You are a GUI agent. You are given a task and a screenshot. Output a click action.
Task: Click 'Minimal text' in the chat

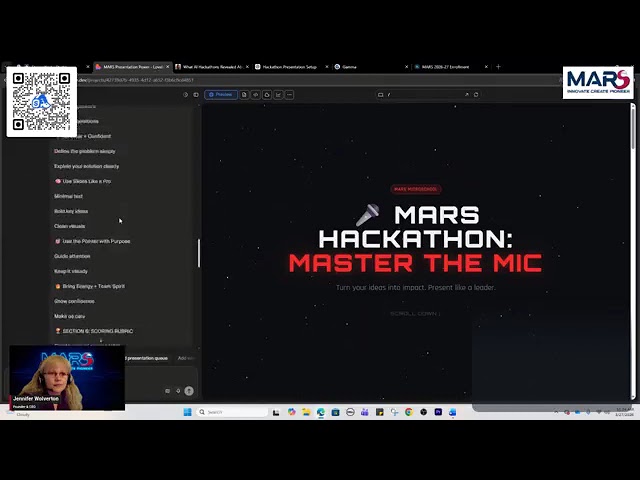coord(68,196)
